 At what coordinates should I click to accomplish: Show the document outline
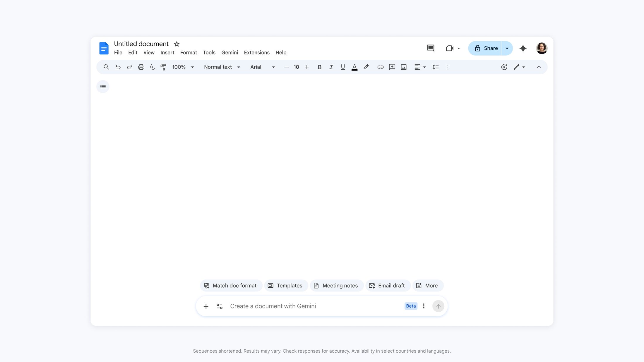click(103, 86)
